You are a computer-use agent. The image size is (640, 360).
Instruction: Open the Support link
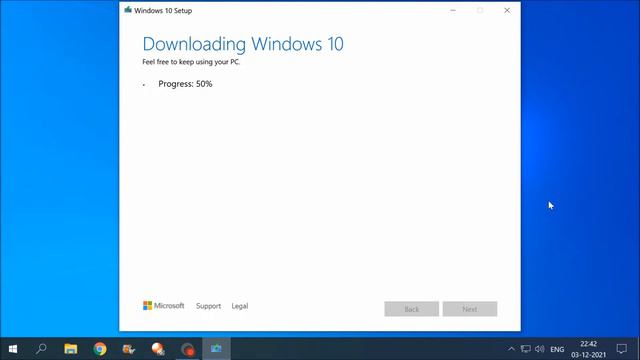[208, 306]
